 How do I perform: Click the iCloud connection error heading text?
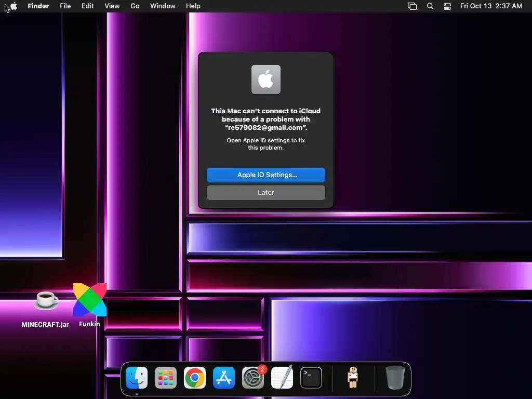click(x=265, y=119)
